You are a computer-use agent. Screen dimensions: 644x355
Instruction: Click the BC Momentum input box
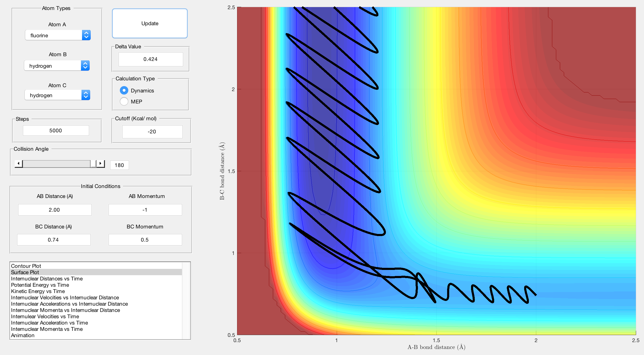(145, 240)
